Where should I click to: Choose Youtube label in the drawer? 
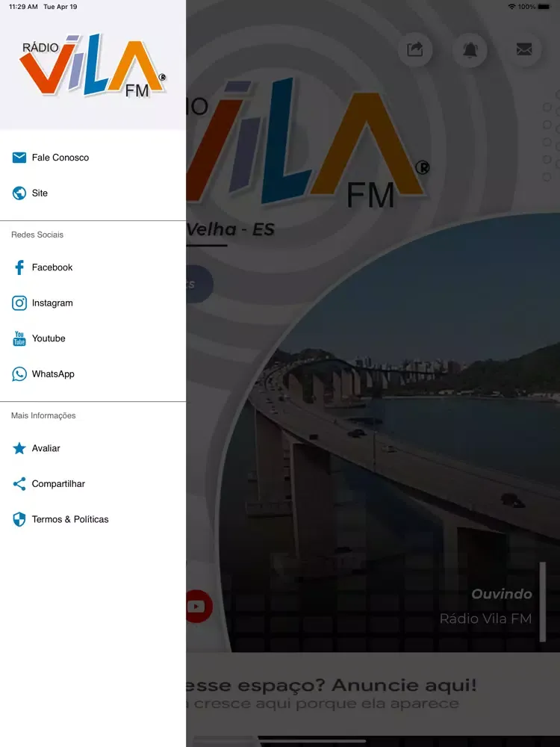tap(49, 338)
